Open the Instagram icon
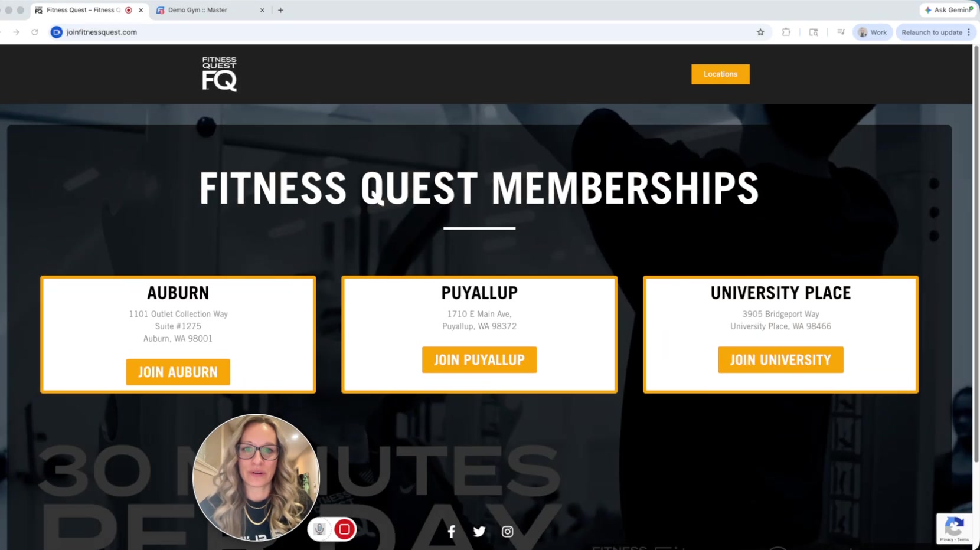 click(507, 531)
